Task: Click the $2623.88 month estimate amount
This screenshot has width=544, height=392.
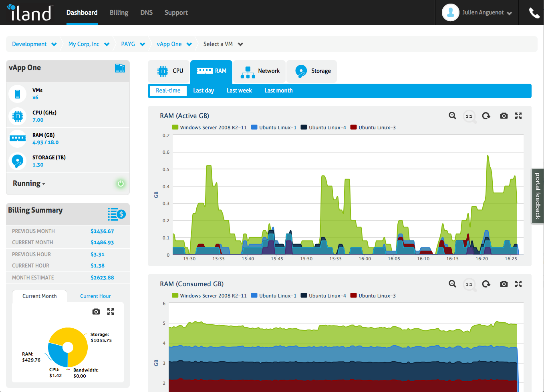Action: click(x=102, y=278)
